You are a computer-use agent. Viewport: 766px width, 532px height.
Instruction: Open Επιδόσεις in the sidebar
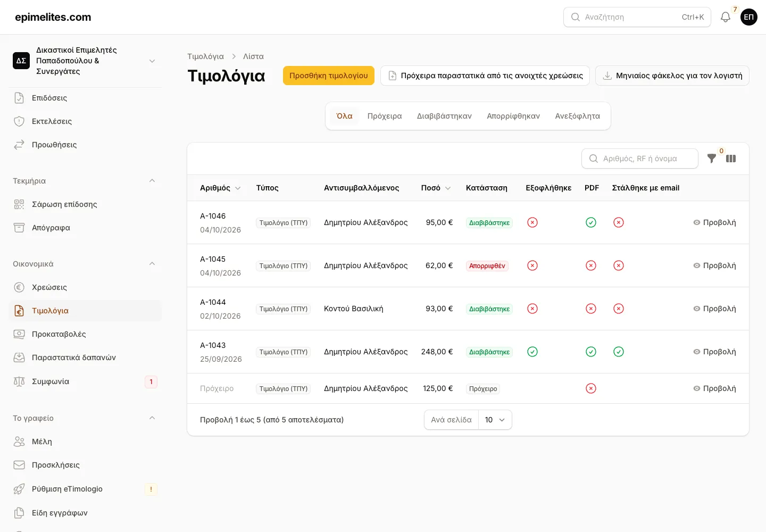coord(86,98)
